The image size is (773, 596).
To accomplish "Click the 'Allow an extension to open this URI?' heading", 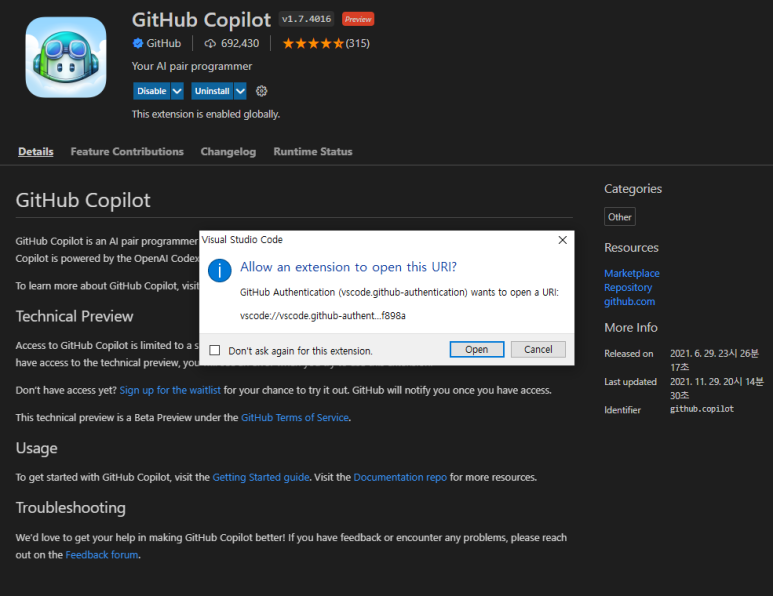I will tap(349, 267).
